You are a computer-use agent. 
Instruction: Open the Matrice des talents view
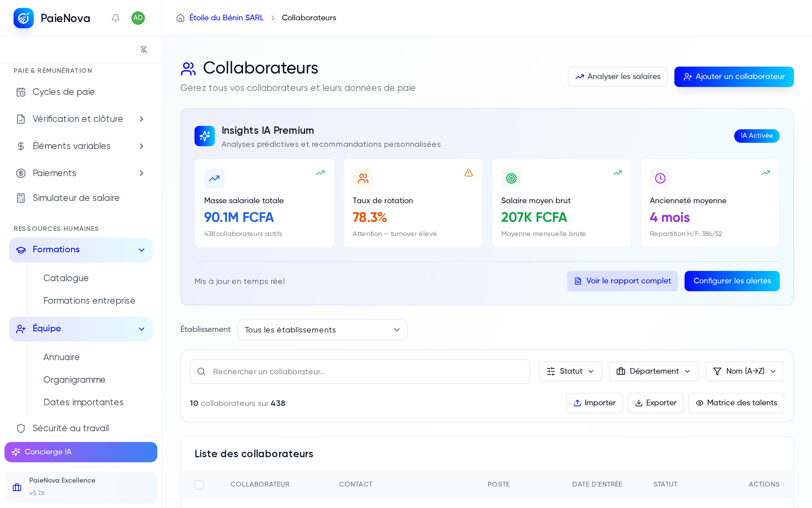click(x=736, y=403)
